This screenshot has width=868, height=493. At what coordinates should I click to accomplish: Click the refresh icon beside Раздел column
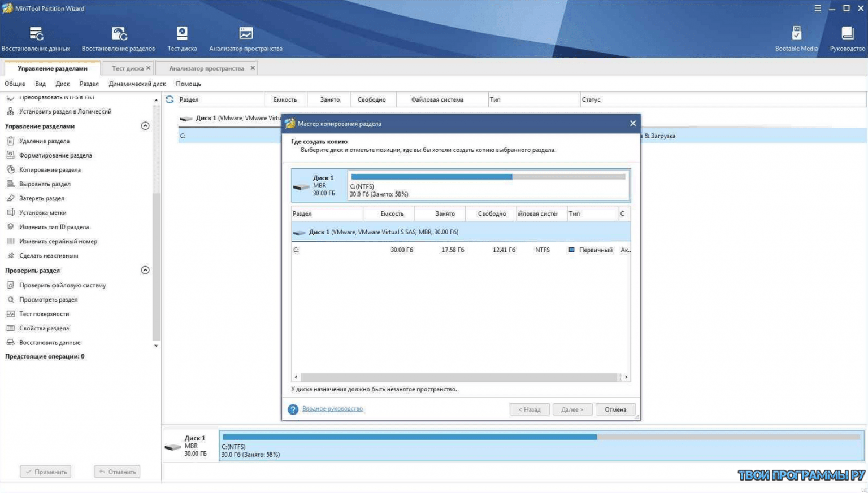(x=170, y=99)
